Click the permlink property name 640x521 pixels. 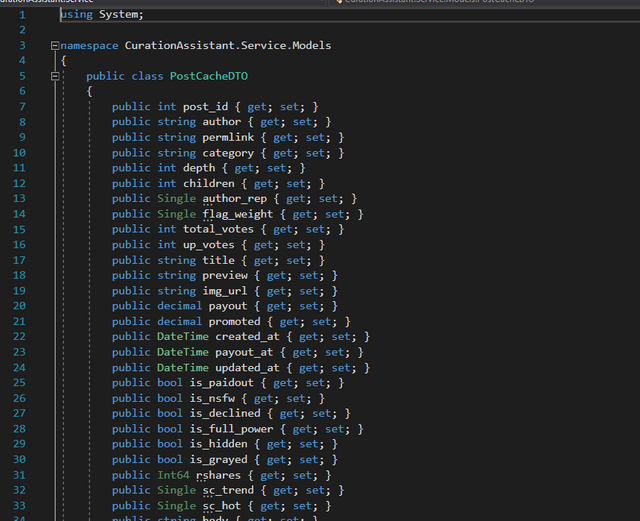point(228,138)
